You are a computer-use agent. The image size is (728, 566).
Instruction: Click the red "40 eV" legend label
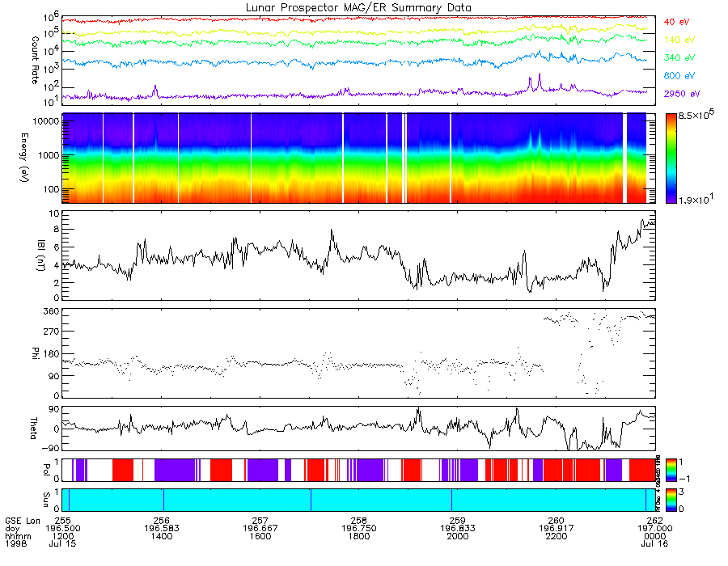coord(676,22)
